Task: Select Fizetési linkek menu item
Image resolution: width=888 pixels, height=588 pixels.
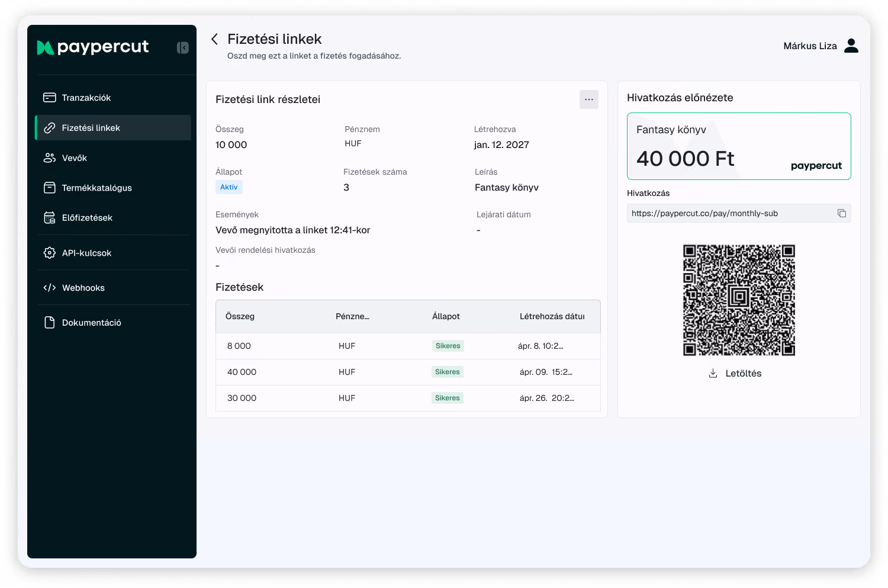Action: tap(113, 128)
